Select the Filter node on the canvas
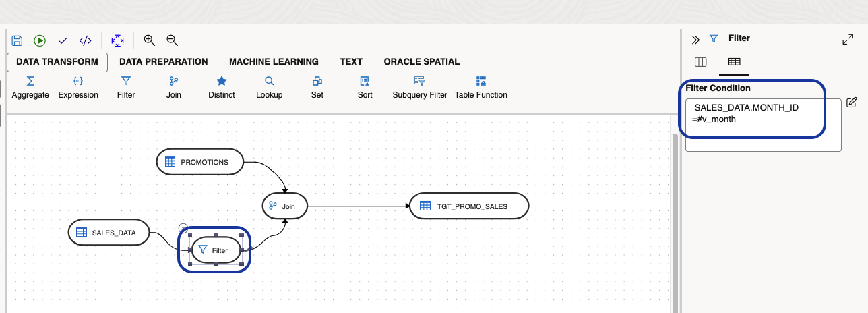This screenshot has height=313, width=868. 216,250
